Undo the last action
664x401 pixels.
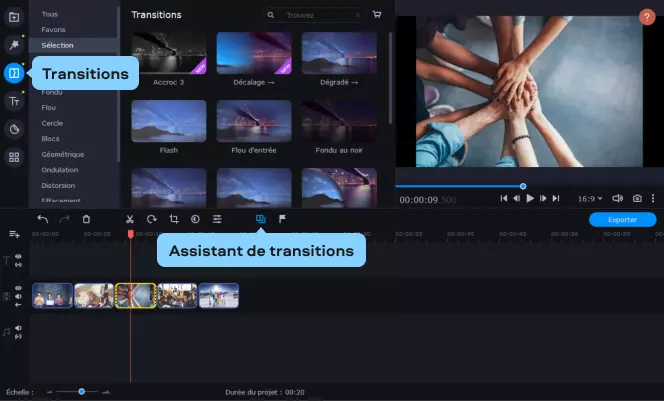click(x=42, y=219)
